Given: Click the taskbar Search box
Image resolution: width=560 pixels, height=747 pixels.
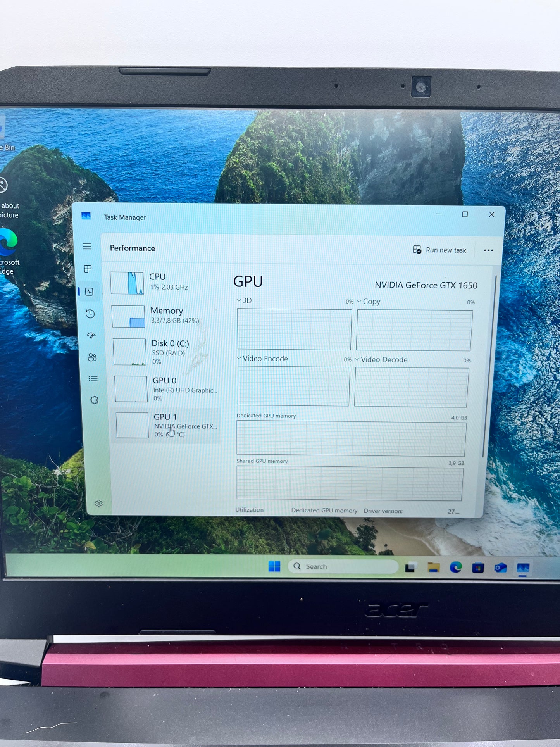Looking at the screenshot, I should [343, 566].
